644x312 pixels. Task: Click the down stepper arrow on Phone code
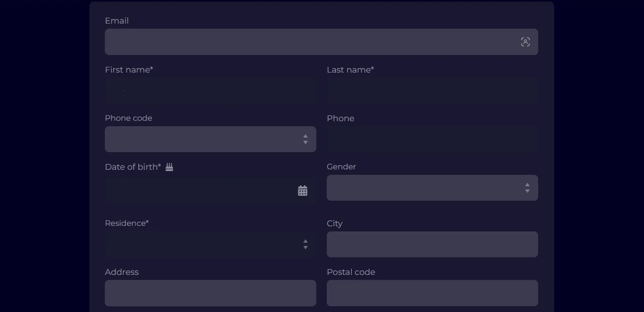tap(305, 143)
